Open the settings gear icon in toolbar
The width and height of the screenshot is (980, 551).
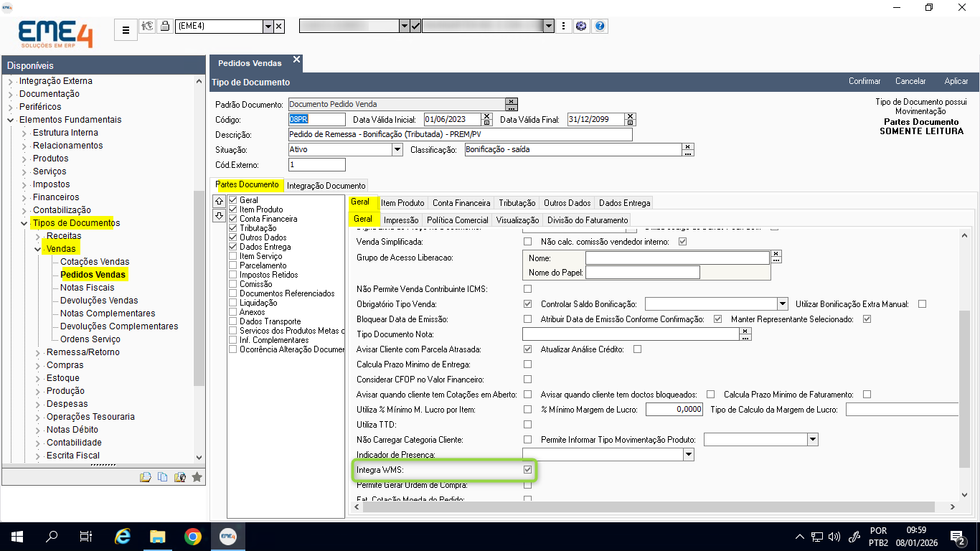pos(582,27)
